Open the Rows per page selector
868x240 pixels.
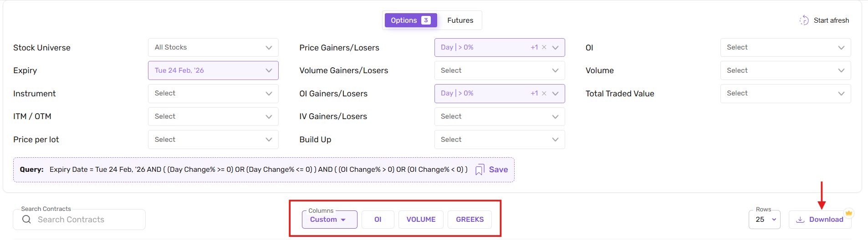click(765, 220)
